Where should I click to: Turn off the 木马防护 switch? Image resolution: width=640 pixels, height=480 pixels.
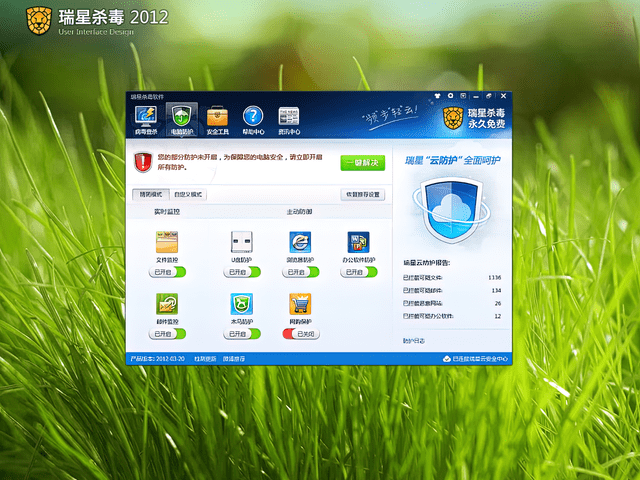point(242,334)
